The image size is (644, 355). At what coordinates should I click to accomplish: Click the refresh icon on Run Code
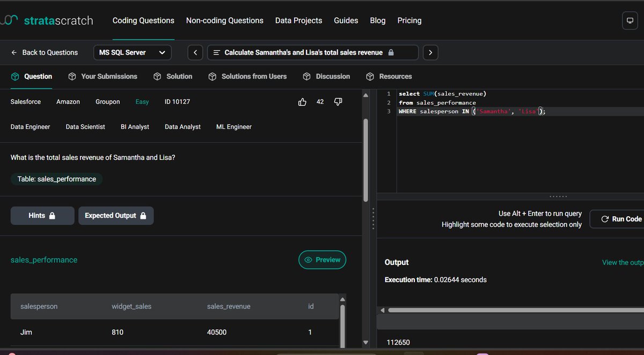(605, 219)
